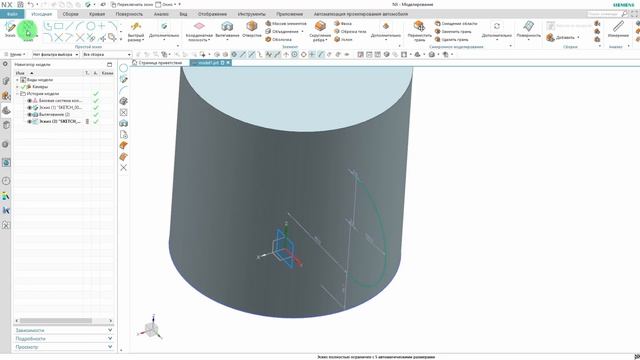Click the Datum Plane (Координатная плоскость) icon
Image resolution: width=640 pixels, height=360 pixels.
point(199,26)
